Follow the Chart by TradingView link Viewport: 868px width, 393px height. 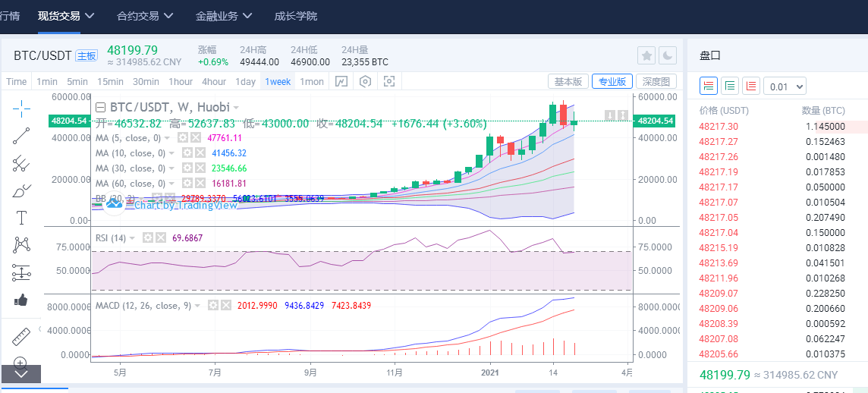pyautogui.click(x=185, y=205)
